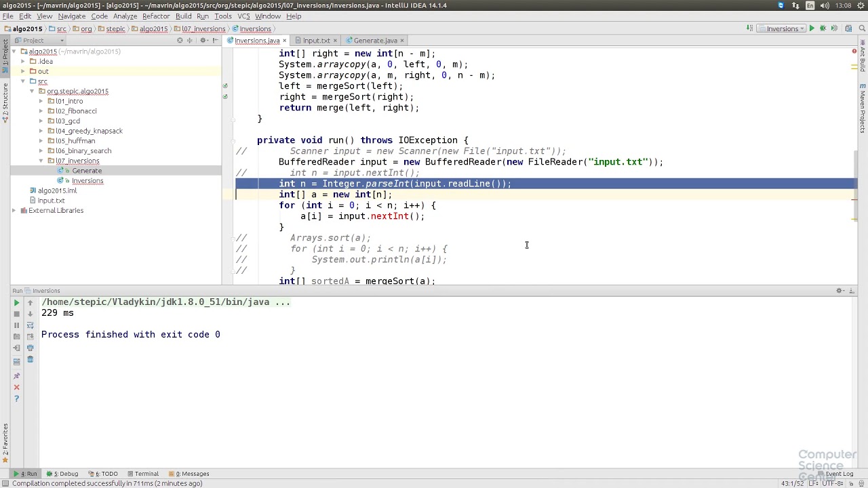Select algo2015.iml file in project tree
Viewport: 868px width, 488px height.
tap(57, 190)
